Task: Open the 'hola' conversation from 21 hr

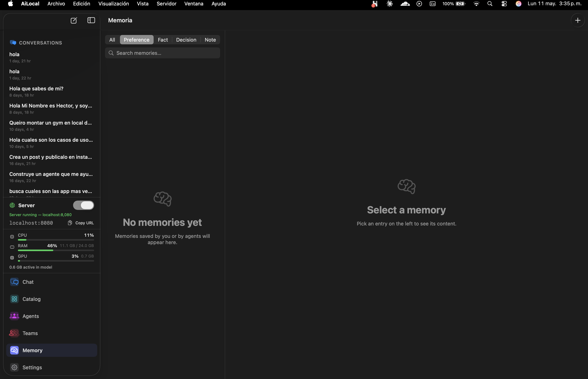Action: tap(52, 57)
